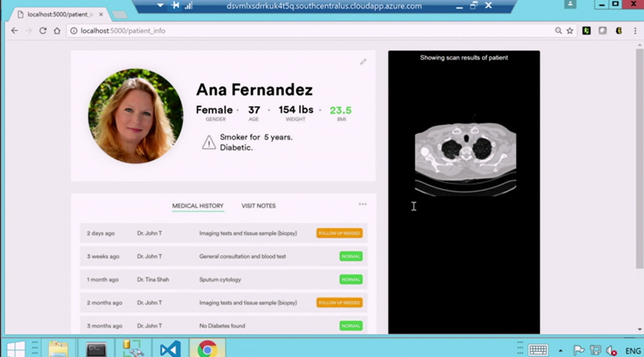Bookmark this page with the star icon

point(570,30)
